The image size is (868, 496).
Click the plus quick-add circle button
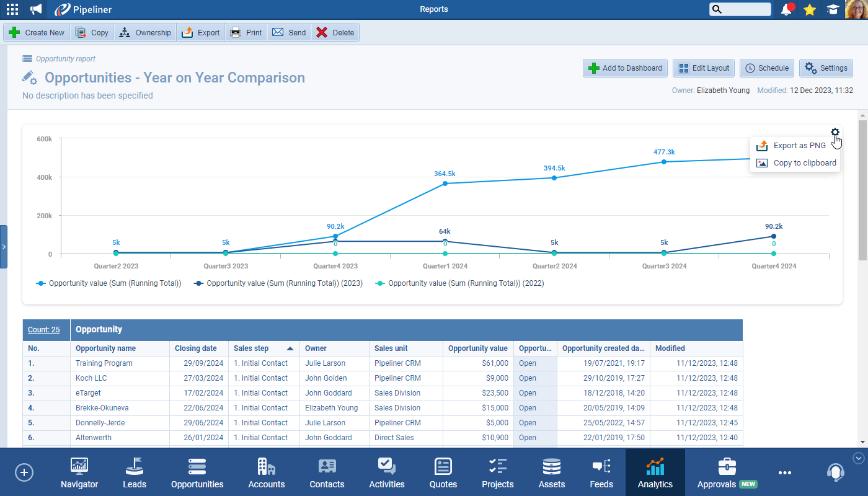(x=24, y=472)
